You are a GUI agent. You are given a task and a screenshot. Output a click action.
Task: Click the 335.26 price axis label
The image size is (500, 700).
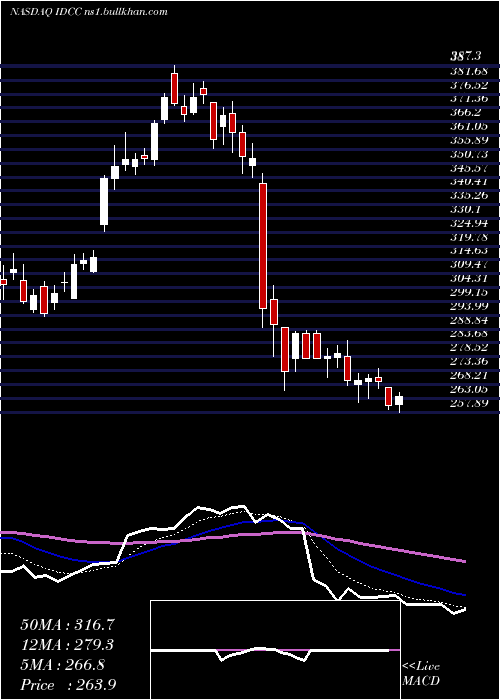pos(470,196)
